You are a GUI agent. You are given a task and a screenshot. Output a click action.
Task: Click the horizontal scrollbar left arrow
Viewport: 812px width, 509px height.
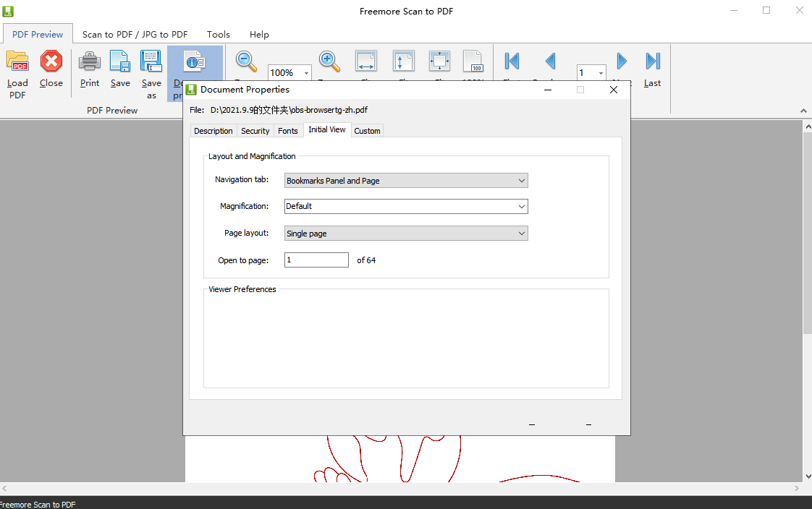[x=4, y=488]
